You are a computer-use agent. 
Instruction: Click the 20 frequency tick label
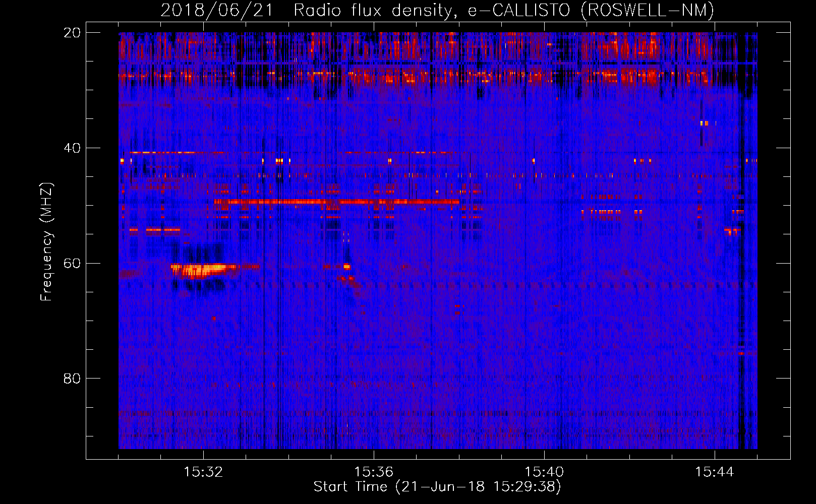(x=72, y=33)
